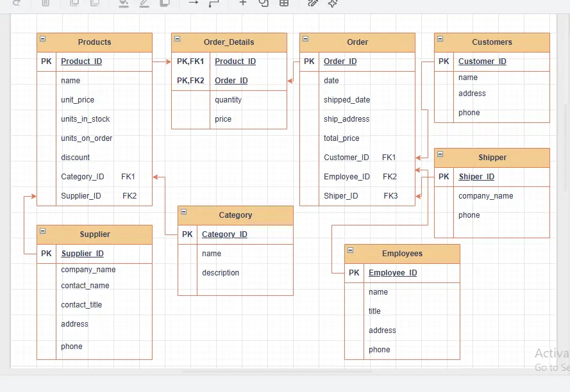Select Order_ID primary key in Order table
The image size is (570, 392).
point(340,61)
